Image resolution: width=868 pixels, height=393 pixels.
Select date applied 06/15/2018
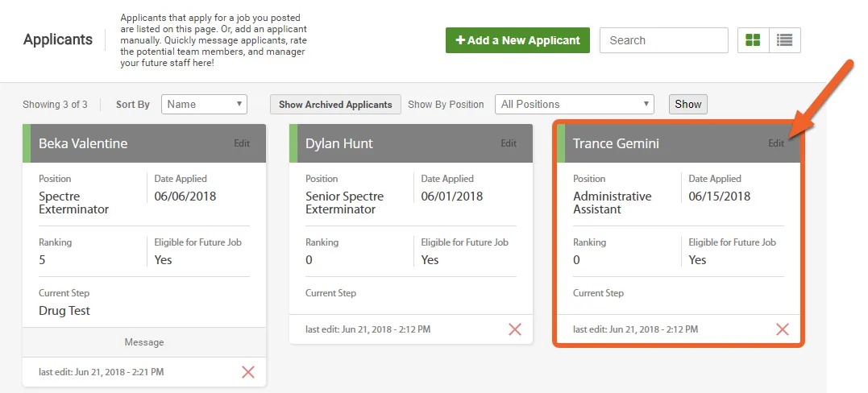tap(719, 196)
